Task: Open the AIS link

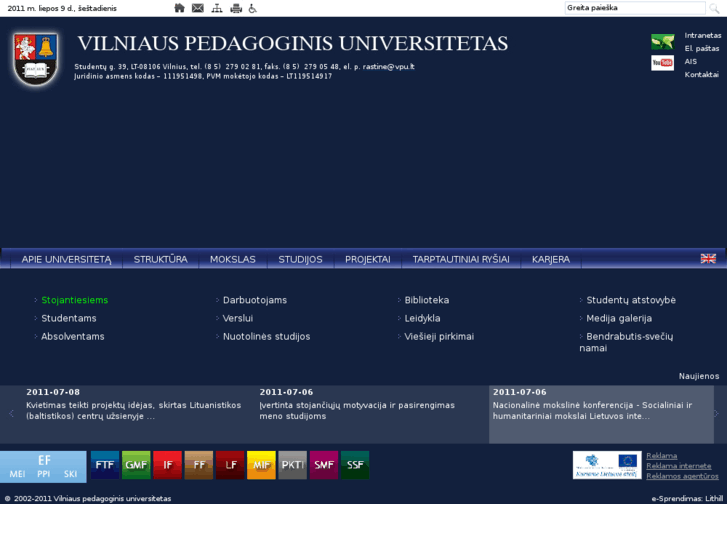Action: coord(690,61)
